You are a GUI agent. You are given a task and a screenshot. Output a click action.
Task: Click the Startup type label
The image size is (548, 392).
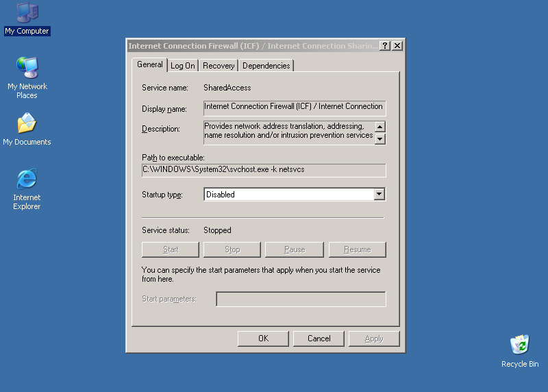coord(162,195)
